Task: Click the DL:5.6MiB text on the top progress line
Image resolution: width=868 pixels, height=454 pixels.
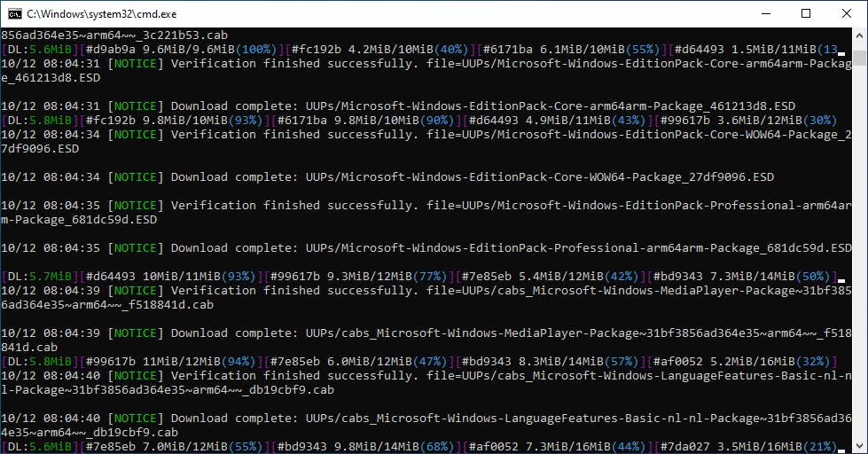Action: [39, 50]
